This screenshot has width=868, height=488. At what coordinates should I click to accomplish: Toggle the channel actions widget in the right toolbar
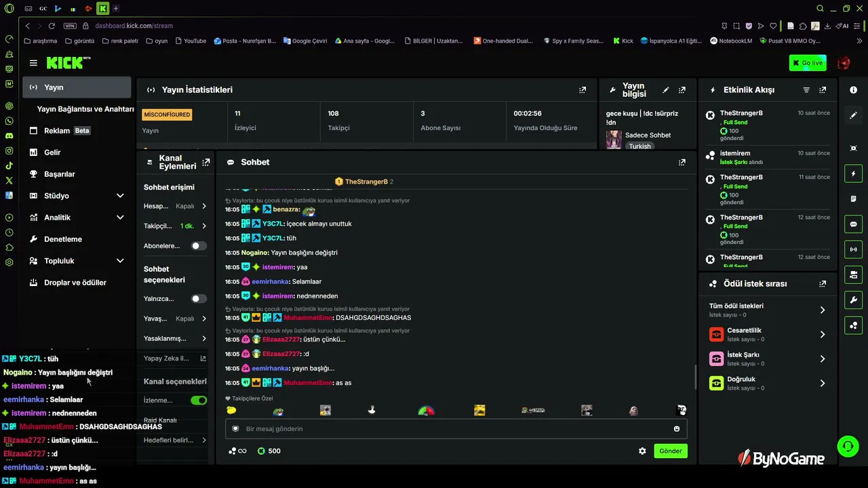pos(853,274)
